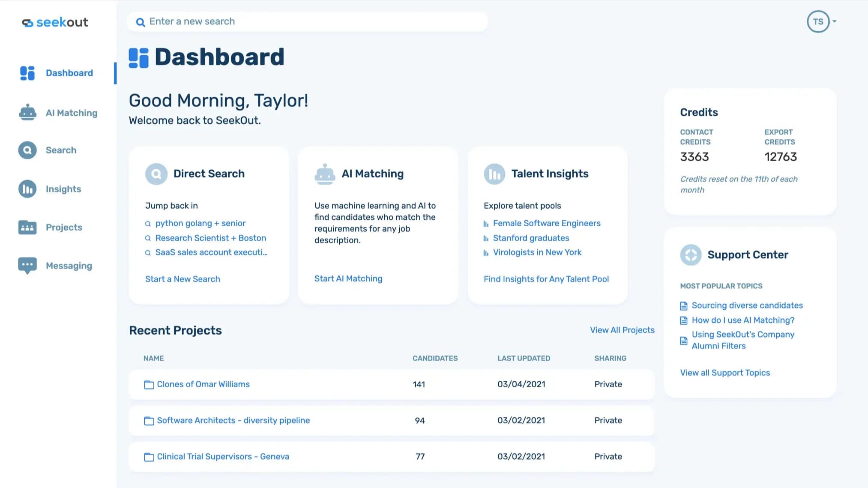Viewport: 868px width, 488px height.
Task: Click the candidates count 77
Action: (x=420, y=457)
